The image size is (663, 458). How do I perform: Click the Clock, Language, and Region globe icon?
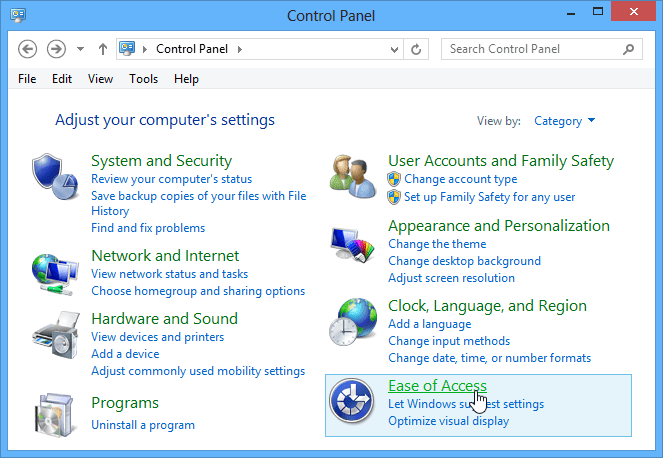(353, 321)
